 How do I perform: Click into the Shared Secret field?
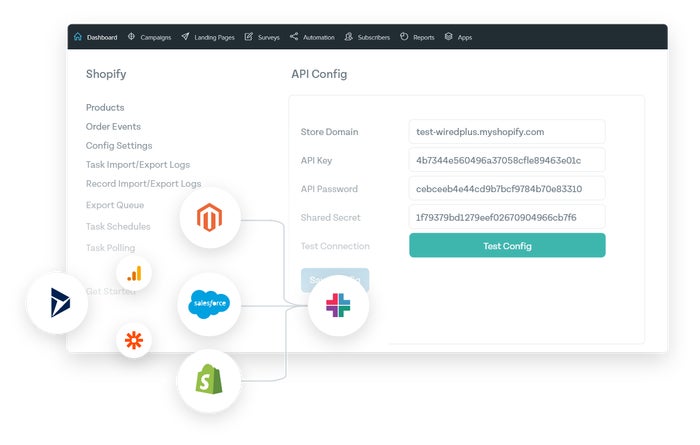pyautogui.click(x=507, y=217)
